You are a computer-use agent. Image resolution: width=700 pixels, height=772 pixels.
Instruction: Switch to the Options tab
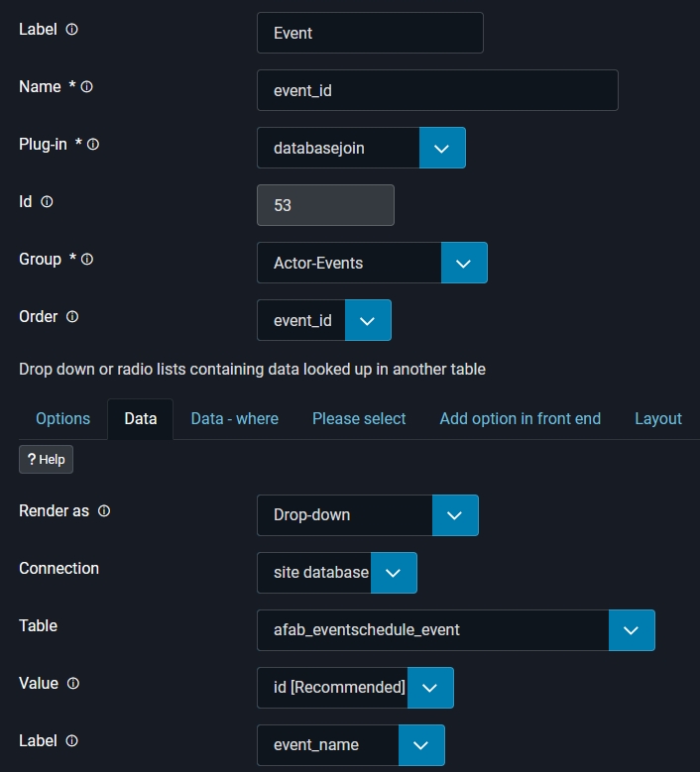[62, 418]
